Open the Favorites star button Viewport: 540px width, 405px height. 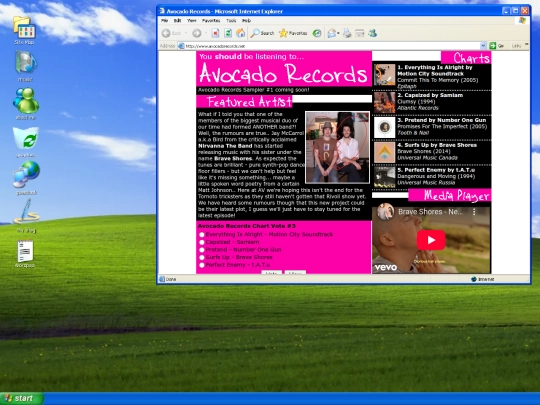tap(293, 33)
